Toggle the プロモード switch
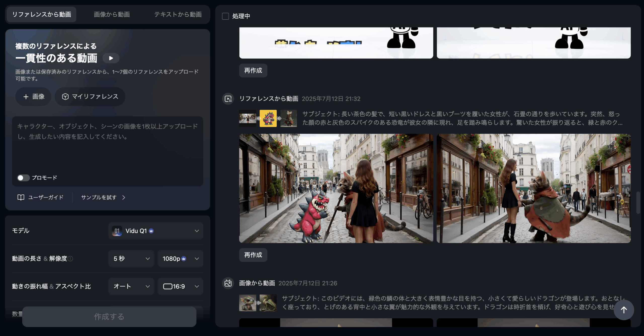Image resolution: width=644 pixels, height=336 pixels. 23,178
